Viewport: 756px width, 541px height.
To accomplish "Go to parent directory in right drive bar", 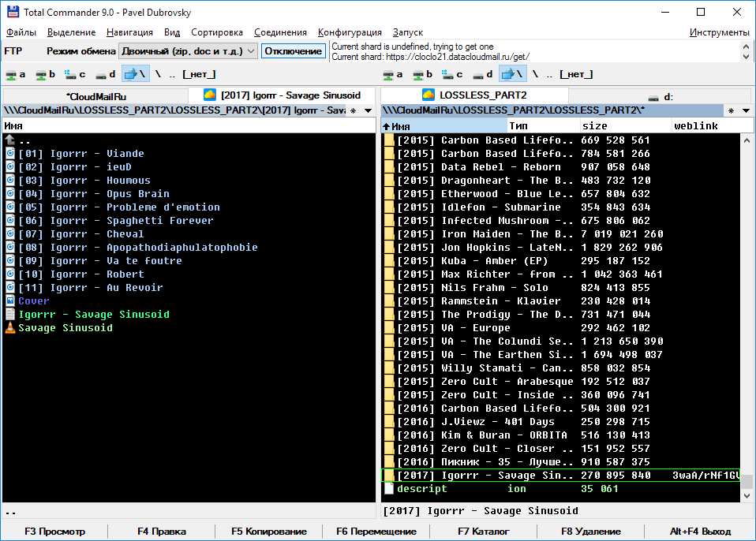I will pyautogui.click(x=550, y=74).
